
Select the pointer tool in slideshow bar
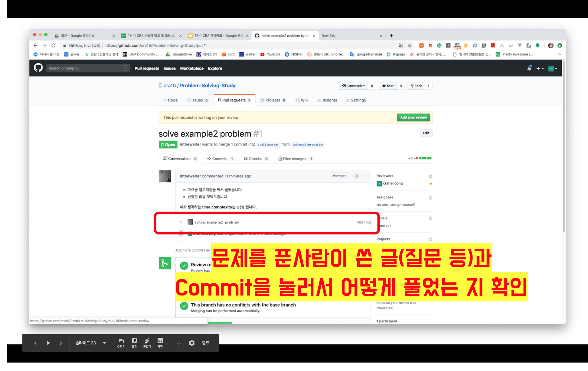coord(147,343)
